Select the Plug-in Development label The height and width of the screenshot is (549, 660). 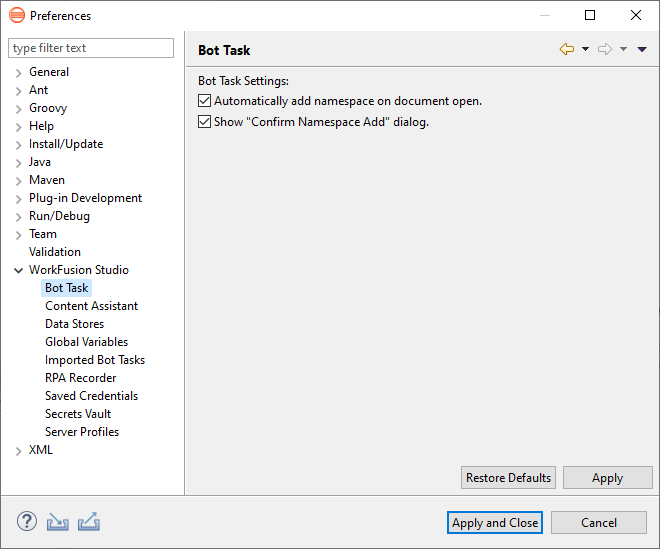tap(85, 198)
